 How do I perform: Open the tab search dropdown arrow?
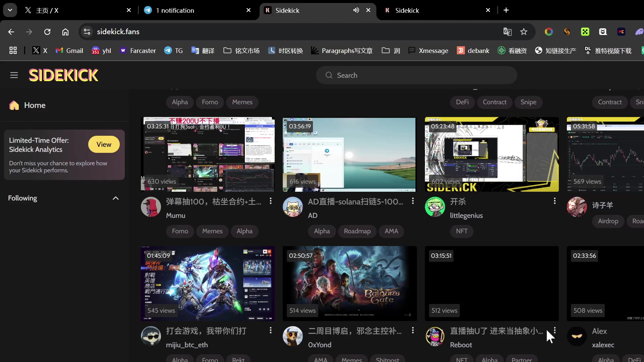(10, 10)
